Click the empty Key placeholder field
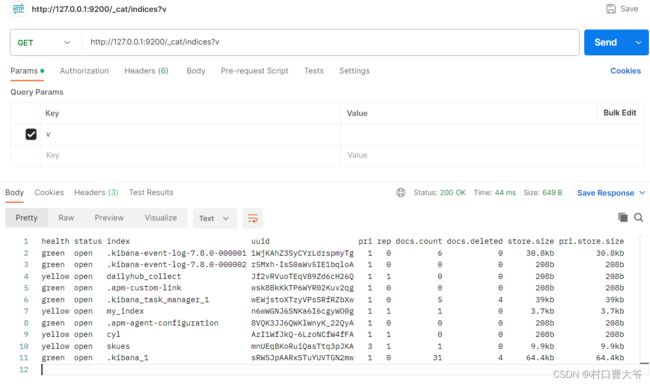This screenshot has width=650, height=384. 191,156
